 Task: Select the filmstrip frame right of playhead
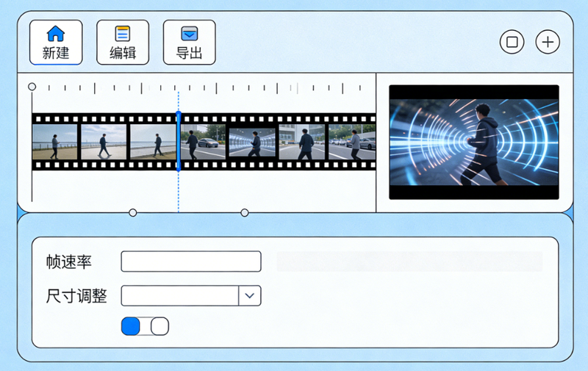[x=203, y=141]
